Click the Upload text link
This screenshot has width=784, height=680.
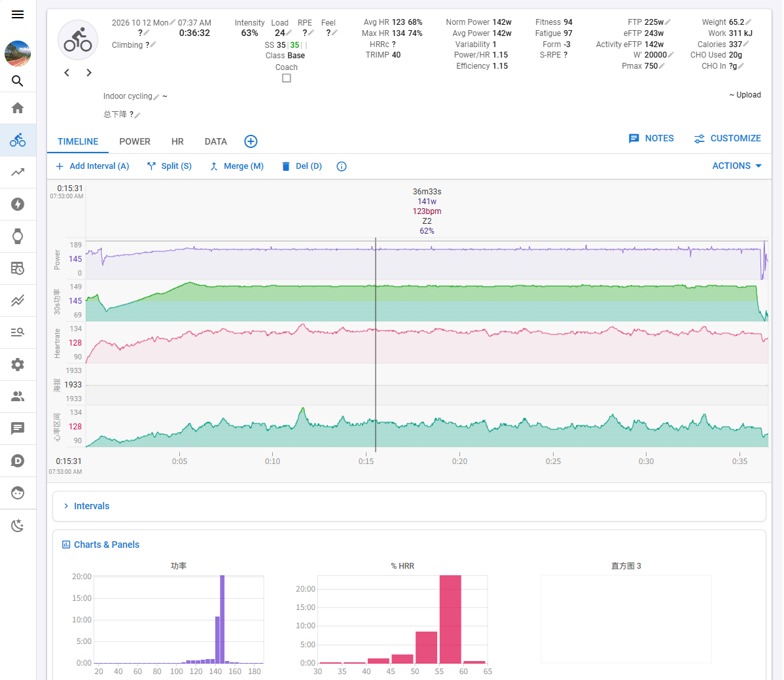tap(749, 95)
